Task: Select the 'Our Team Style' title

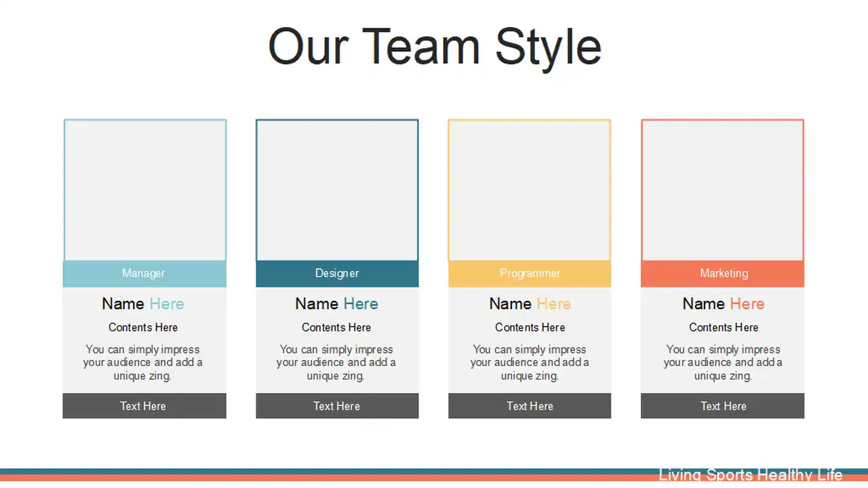Action: click(435, 47)
